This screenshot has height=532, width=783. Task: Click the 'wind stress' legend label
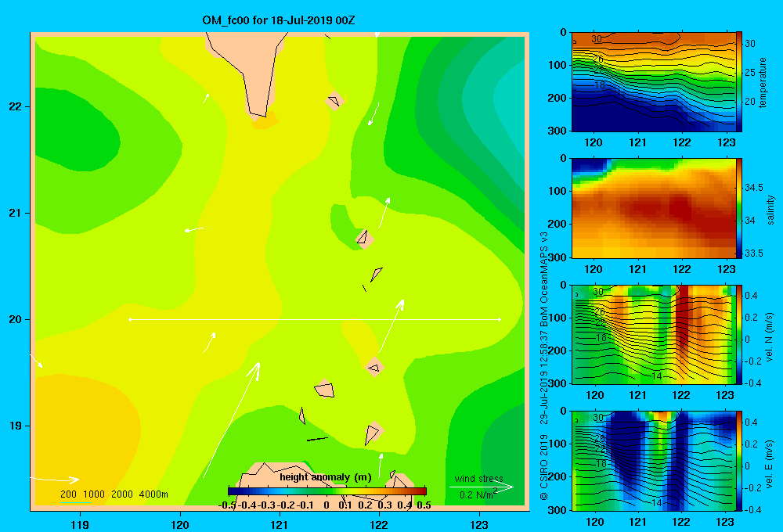pyautogui.click(x=479, y=479)
